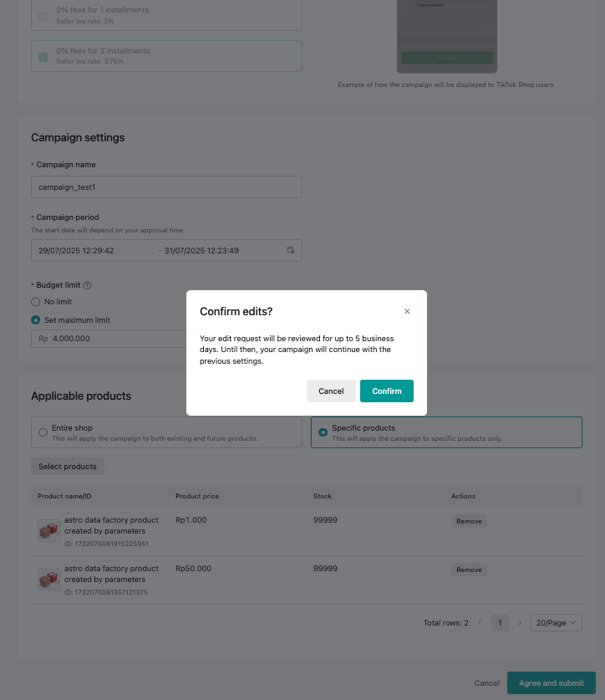
Task: Remove the Rp1.000 product row
Action: pos(469,521)
